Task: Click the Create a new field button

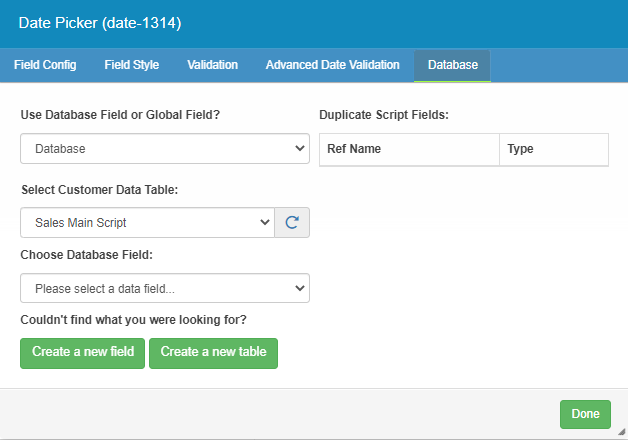Action: point(83,352)
